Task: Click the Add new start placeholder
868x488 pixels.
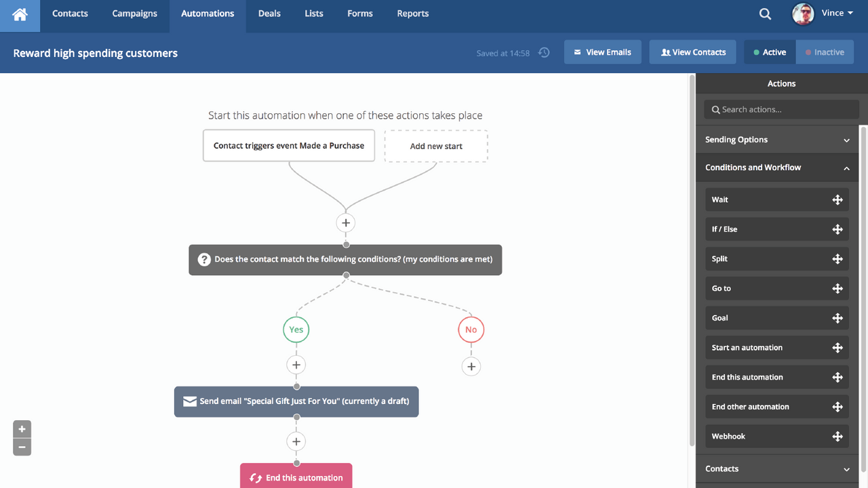Action: [x=435, y=146]
